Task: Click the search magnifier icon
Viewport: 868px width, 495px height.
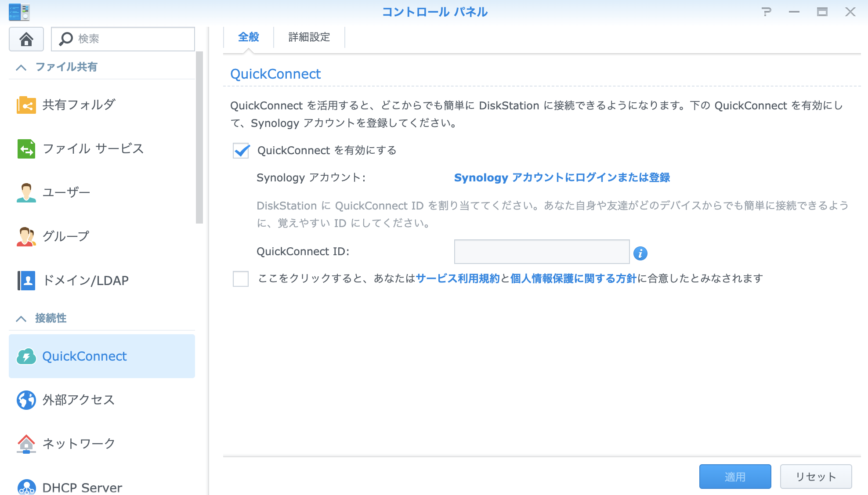Action: 66,39
